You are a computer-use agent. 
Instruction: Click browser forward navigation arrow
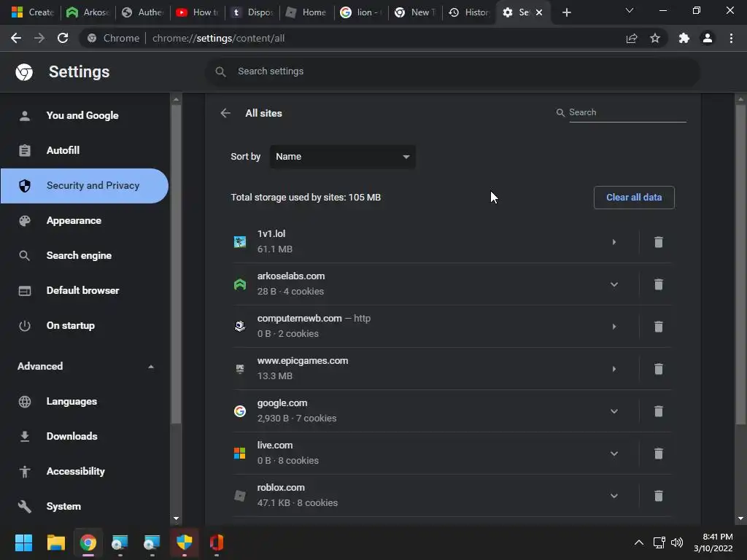click(x=39, y=38)
